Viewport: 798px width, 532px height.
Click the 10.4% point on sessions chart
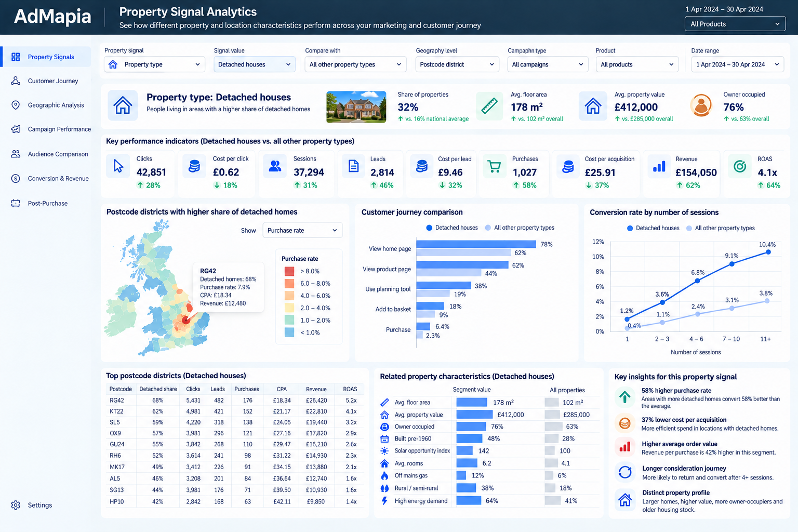pyautogui.click(x=768, y=252)
